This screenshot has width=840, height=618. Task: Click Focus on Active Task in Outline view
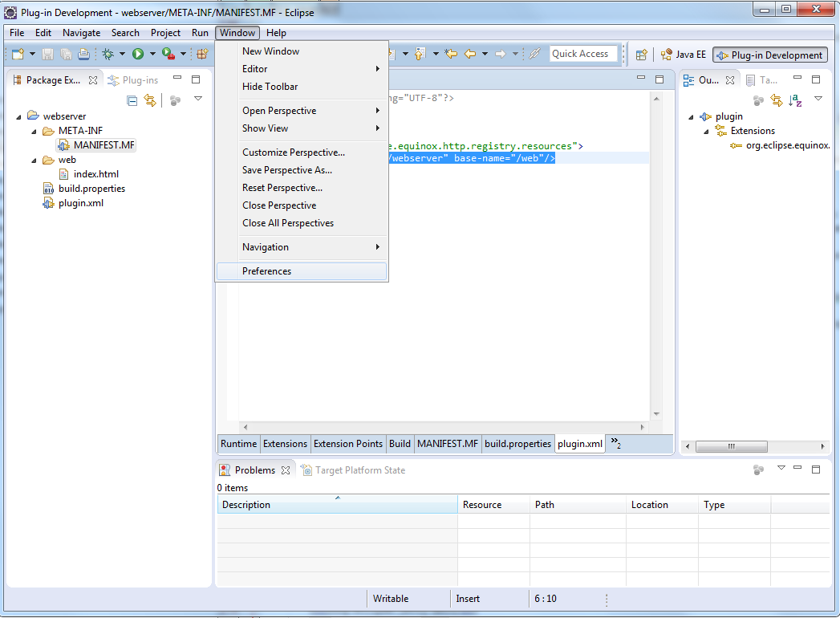tap(758, 100)
